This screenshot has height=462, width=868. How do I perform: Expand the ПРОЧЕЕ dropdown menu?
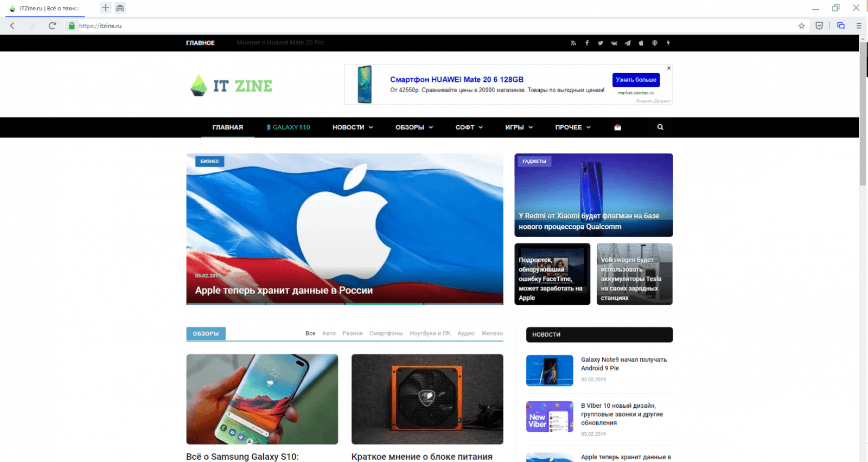tap(573, 127)
